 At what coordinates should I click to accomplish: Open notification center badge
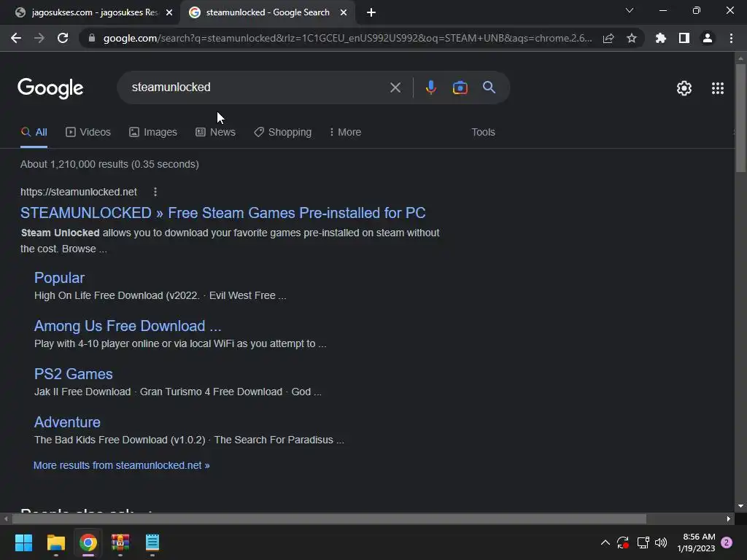pos(727,542)
